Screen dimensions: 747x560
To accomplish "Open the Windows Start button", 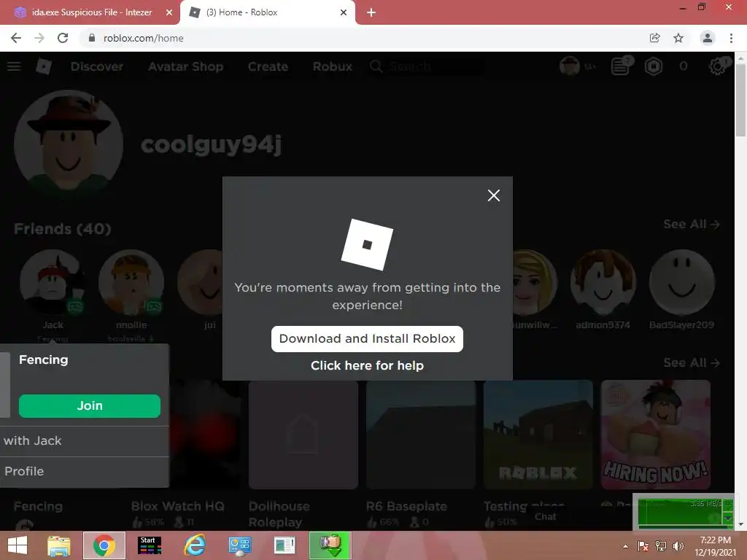I will [x=18, y=545].
